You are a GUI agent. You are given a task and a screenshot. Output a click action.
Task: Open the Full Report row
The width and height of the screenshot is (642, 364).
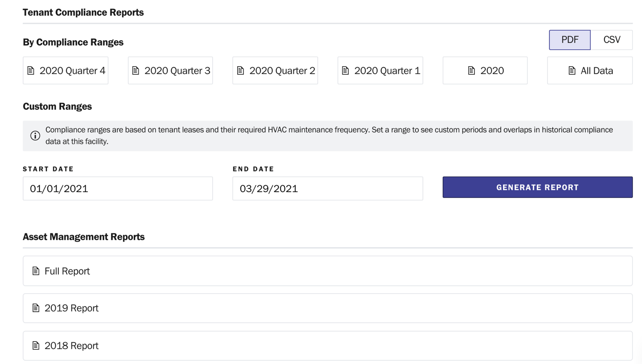pyautogui.click(x=327, y=271)
